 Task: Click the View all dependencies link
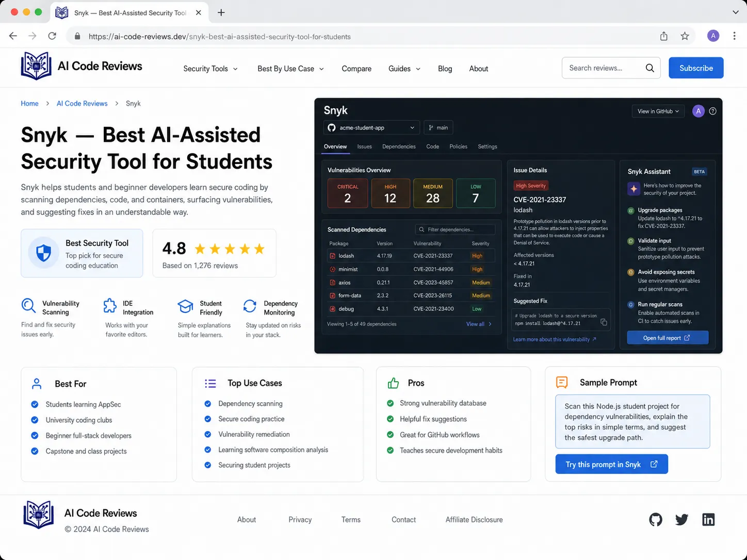[479, 324]
